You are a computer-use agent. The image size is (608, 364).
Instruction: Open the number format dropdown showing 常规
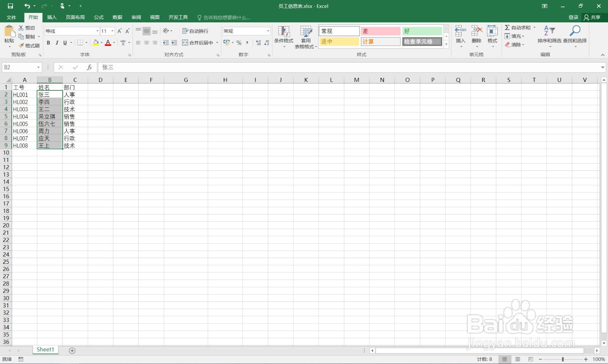268,31
